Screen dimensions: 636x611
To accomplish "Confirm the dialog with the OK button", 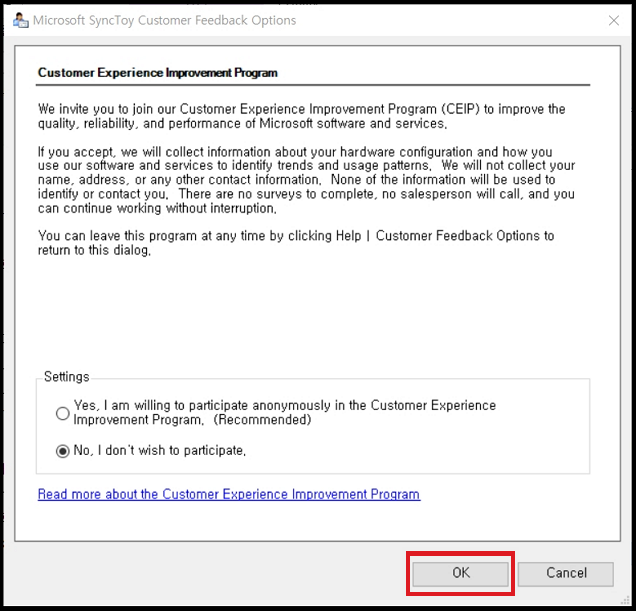I will [460, 573].
